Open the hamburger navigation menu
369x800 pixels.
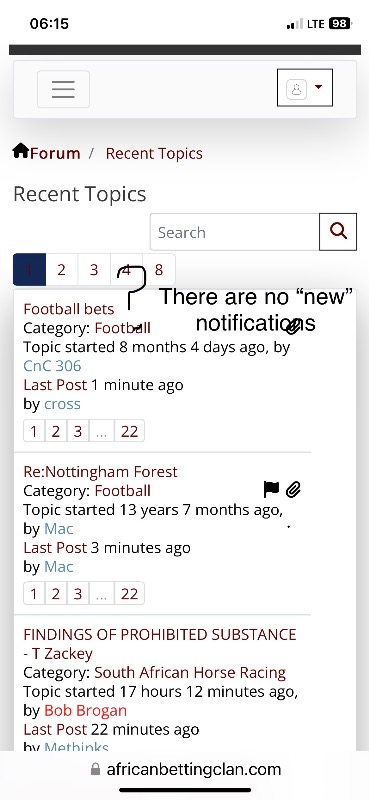click(63, 89)
